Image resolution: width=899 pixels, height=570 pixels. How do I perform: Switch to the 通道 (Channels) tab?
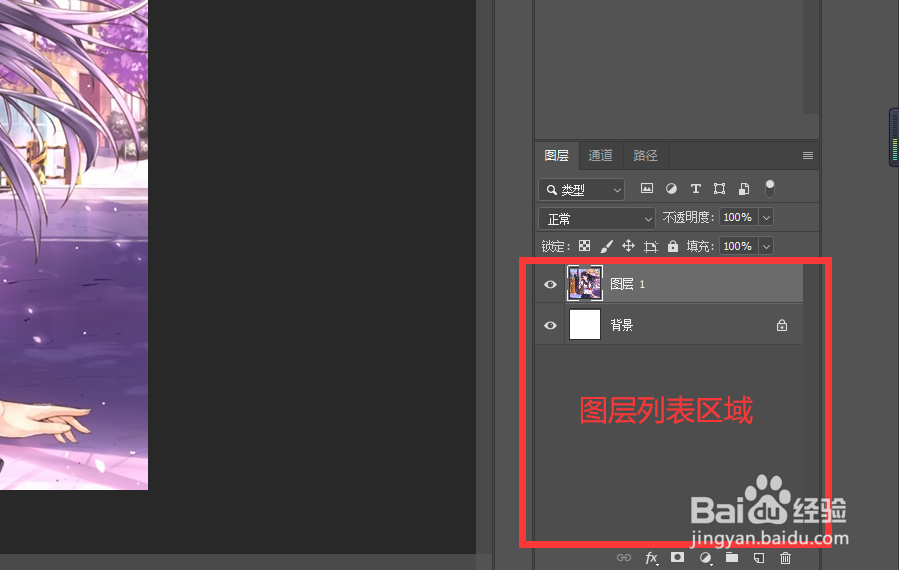pyautogui.click(x=600, y=155)
